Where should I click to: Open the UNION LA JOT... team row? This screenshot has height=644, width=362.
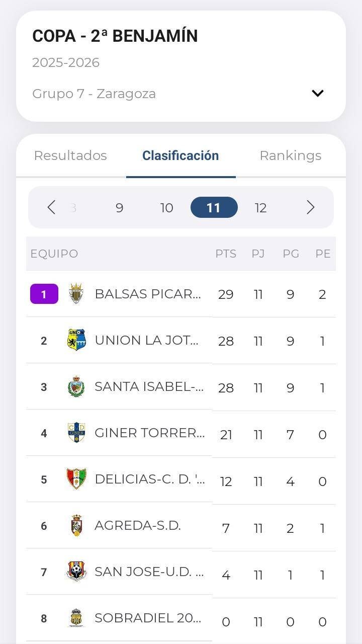pyautogui.click(x=181, y=341)
